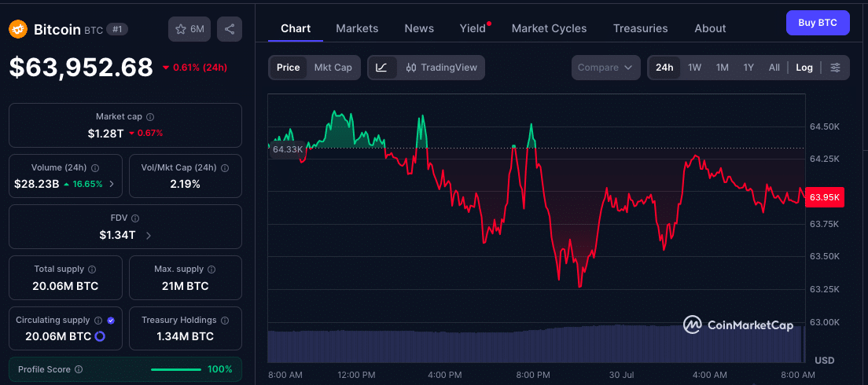Open the Chart tab
The width and height of the screenshot is (868, 385).
coord(296,28)
